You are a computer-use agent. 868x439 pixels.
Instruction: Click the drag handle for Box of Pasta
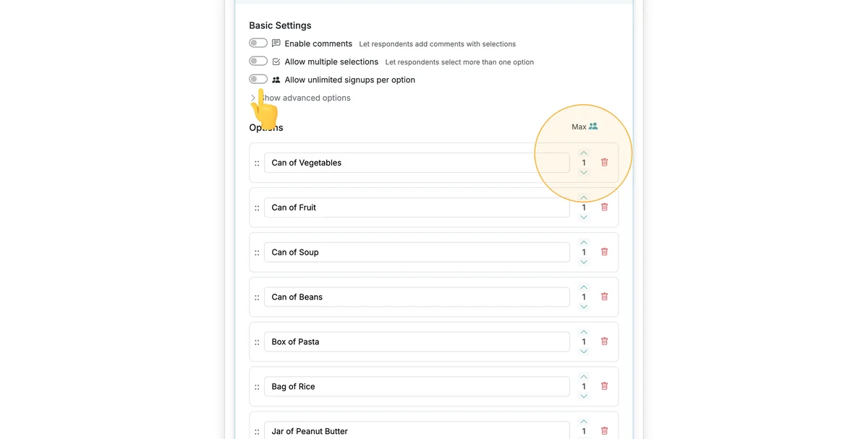(x=257, y=342)
